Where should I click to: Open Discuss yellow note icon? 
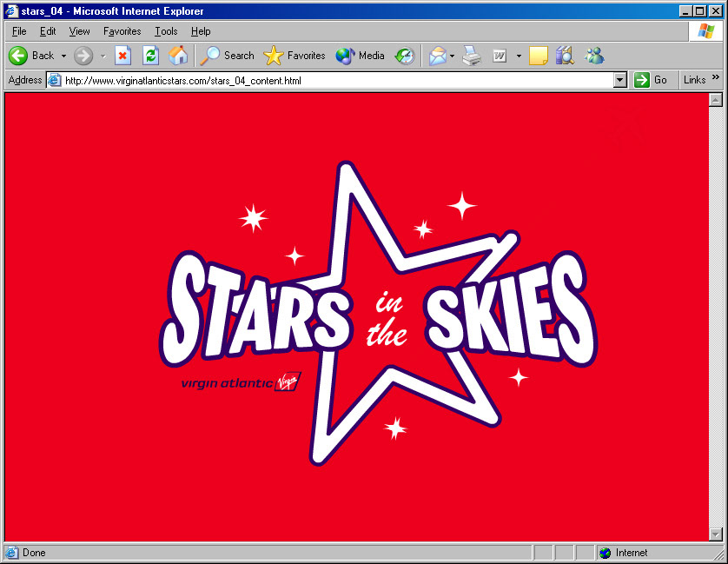[x=538, y=56]
